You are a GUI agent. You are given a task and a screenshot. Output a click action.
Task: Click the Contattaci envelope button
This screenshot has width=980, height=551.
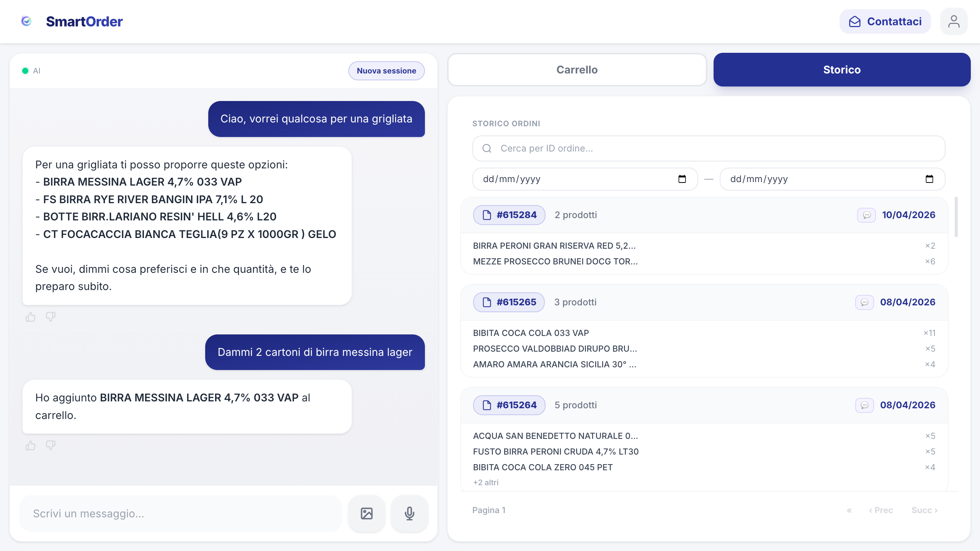coord(885,21)
